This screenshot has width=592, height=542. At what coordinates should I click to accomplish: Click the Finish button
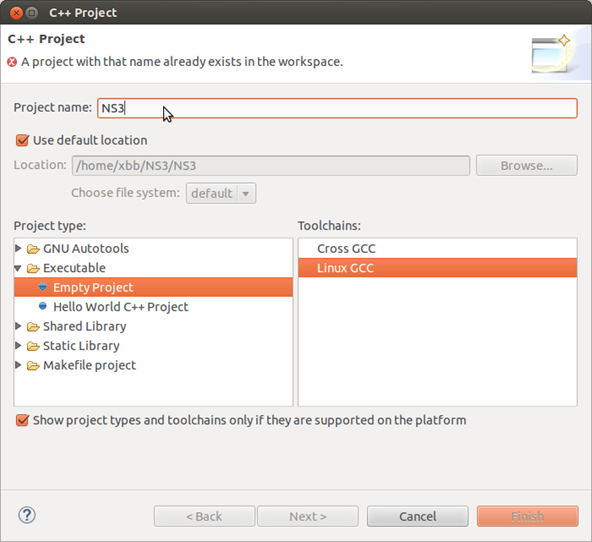(x=527, y=516)
